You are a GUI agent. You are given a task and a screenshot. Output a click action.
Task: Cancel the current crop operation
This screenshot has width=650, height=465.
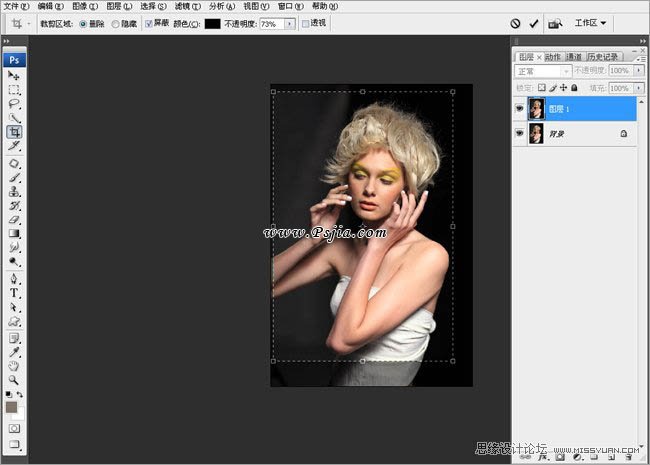[x=516, y=23]
